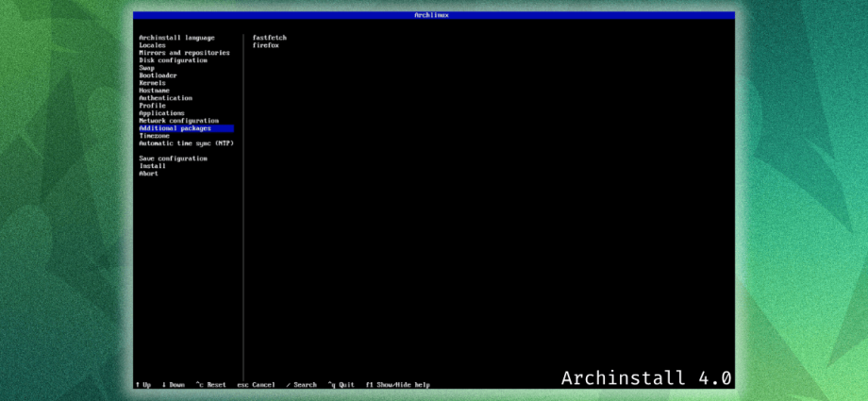Image resolution: width=868 pixels, height=401 pixels.
Task: Click the Archlinux title bar text
Action: [431, 15]
